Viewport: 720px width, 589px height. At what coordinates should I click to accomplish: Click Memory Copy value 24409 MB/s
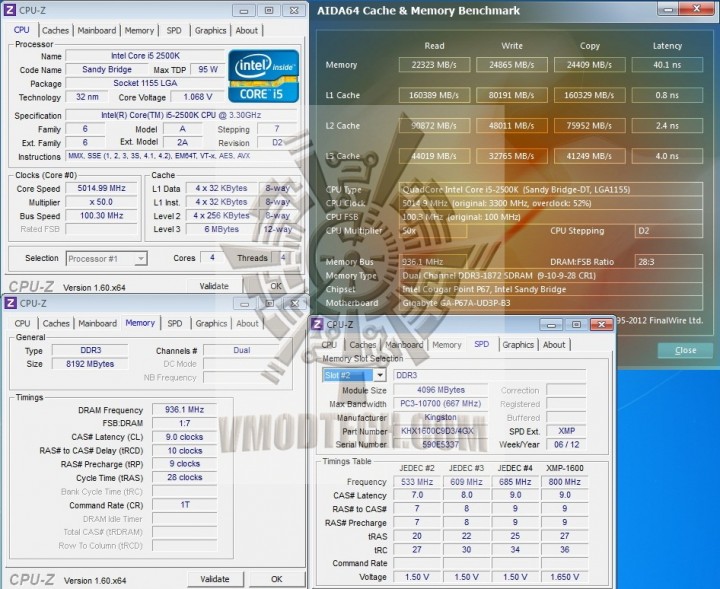tap(589, 65)
